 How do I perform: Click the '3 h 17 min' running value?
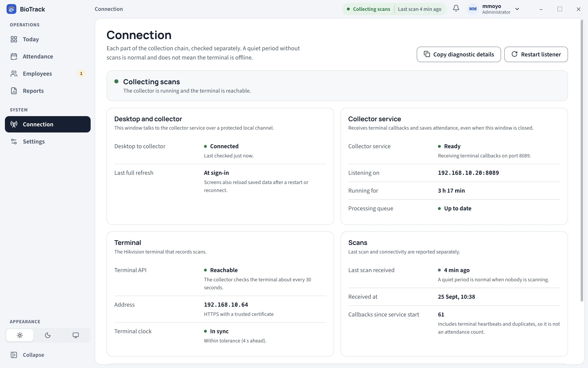point(451,191)
